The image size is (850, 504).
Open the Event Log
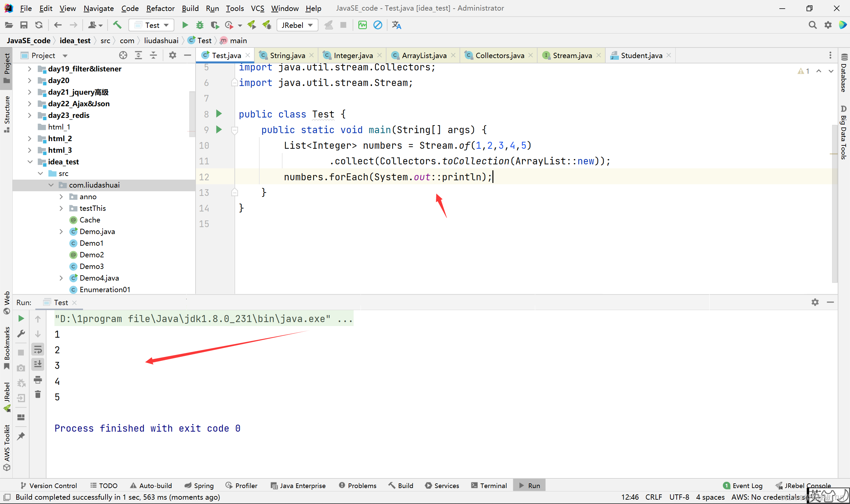pos(743,486)
